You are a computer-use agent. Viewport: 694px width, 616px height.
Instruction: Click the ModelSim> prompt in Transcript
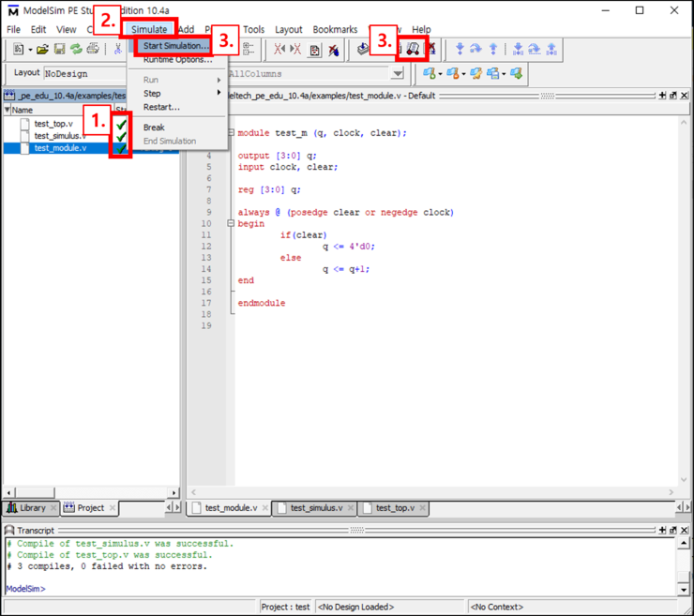25,589
